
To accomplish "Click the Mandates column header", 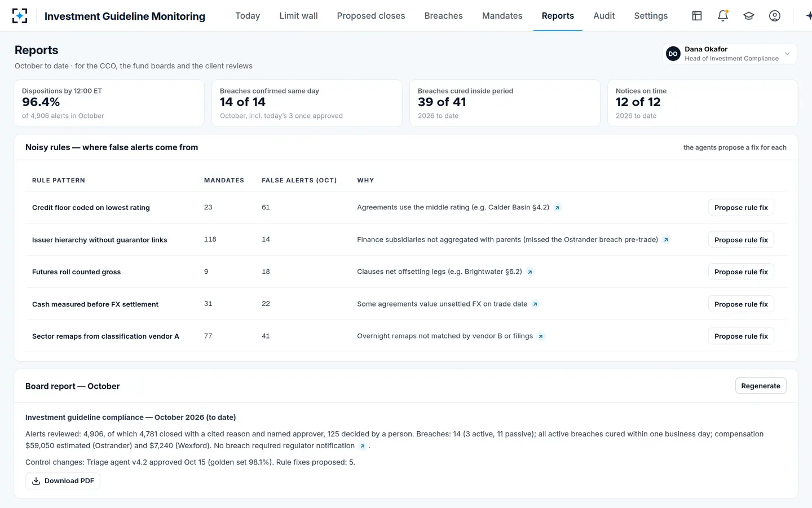I will 224,181.
